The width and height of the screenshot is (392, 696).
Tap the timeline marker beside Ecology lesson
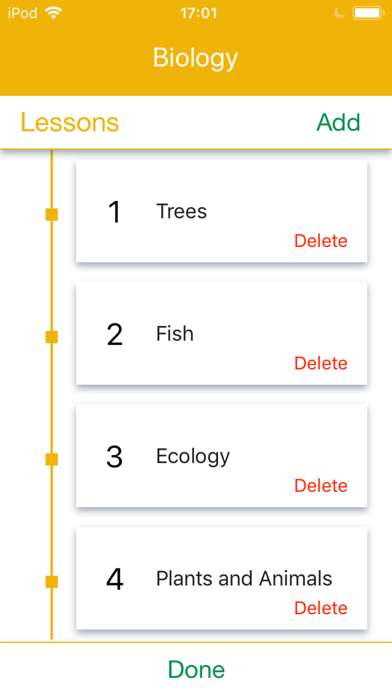click(x=51, y=459)
